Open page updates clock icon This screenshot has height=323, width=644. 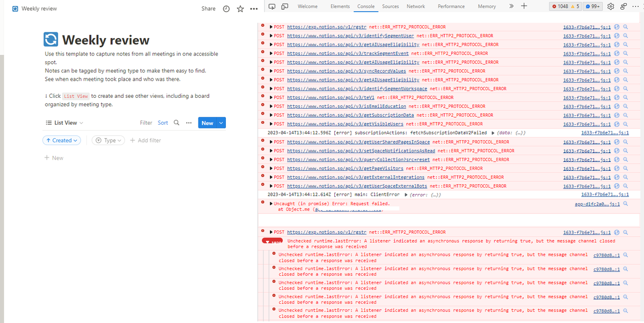click(x=226, y=9)
